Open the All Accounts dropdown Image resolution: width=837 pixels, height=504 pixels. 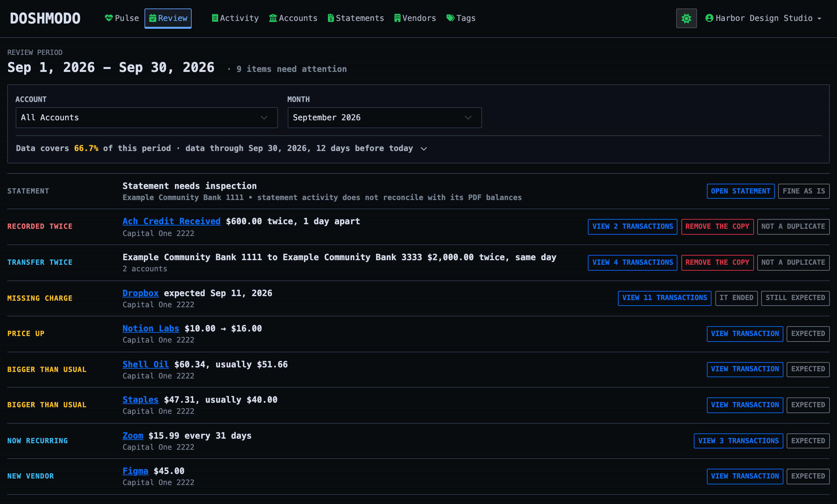pos(147,118)
